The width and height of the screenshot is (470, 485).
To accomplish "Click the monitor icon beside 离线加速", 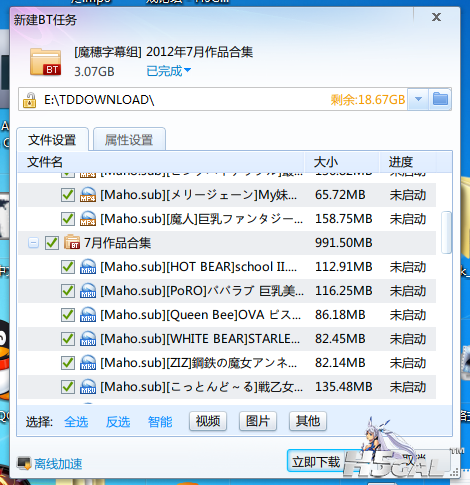I will click(24, 463).
